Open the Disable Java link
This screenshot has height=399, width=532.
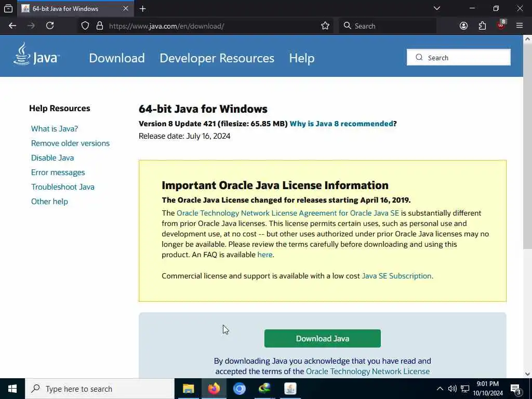click(52, 158)
